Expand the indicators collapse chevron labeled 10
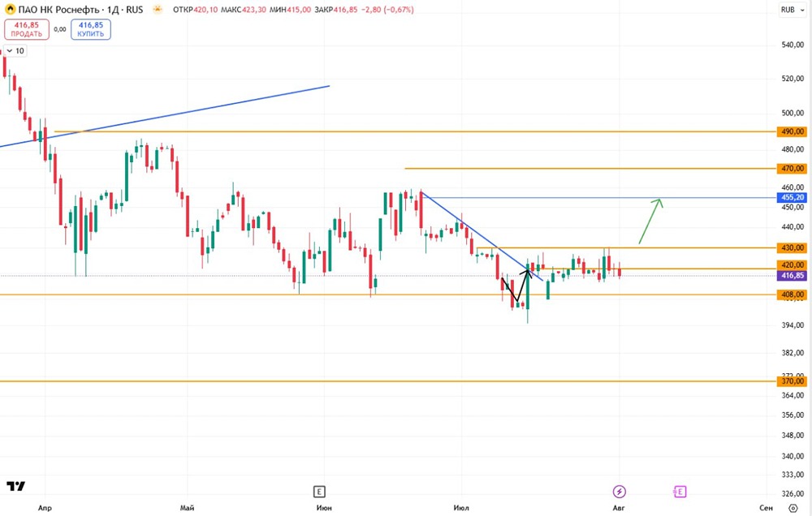 point(15,51)
